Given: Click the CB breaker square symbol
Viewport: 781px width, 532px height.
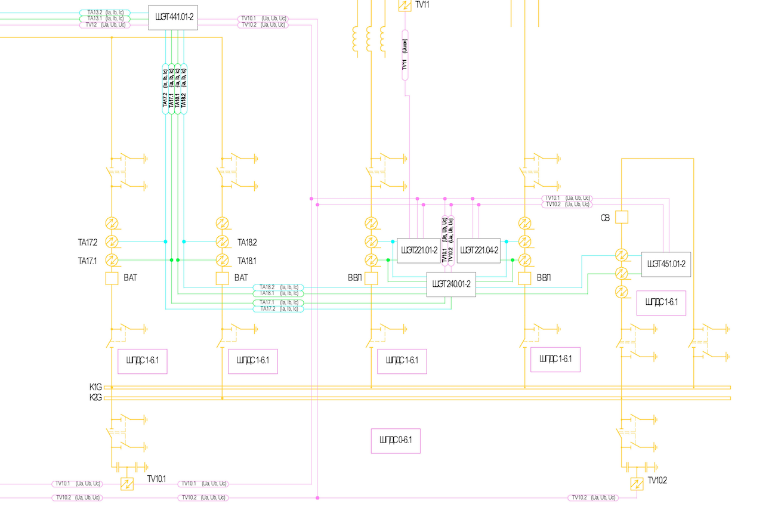Looking at the screenshot, I should [x=622, y=217].
